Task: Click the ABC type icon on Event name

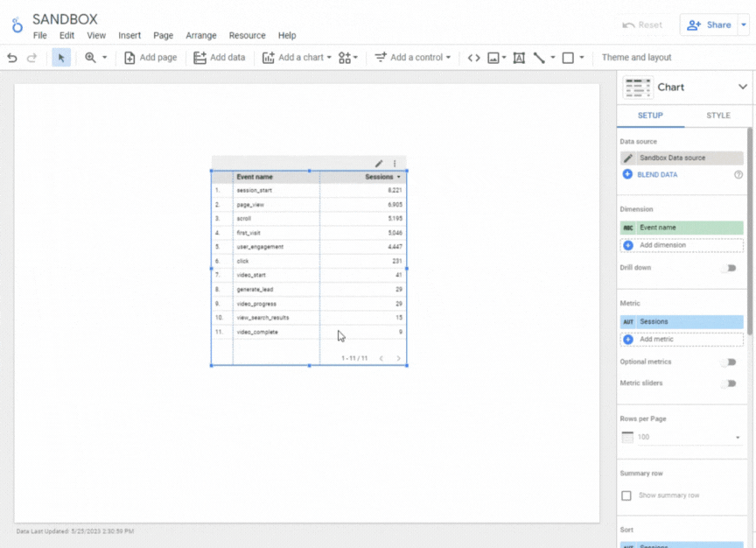Action: tap(627, 228)
